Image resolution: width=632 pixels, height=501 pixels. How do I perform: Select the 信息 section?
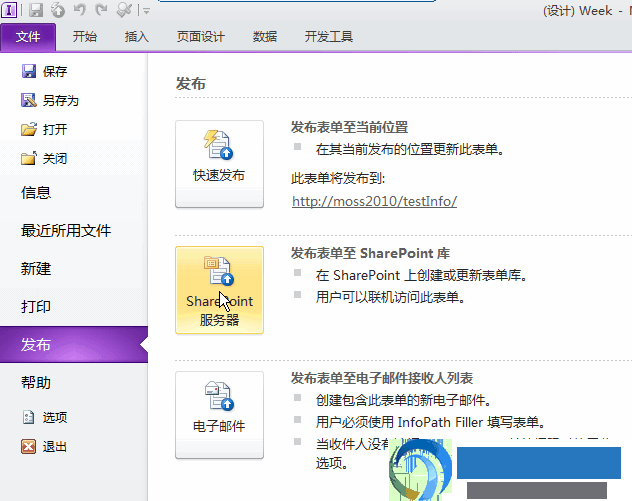tap(36, 193)
